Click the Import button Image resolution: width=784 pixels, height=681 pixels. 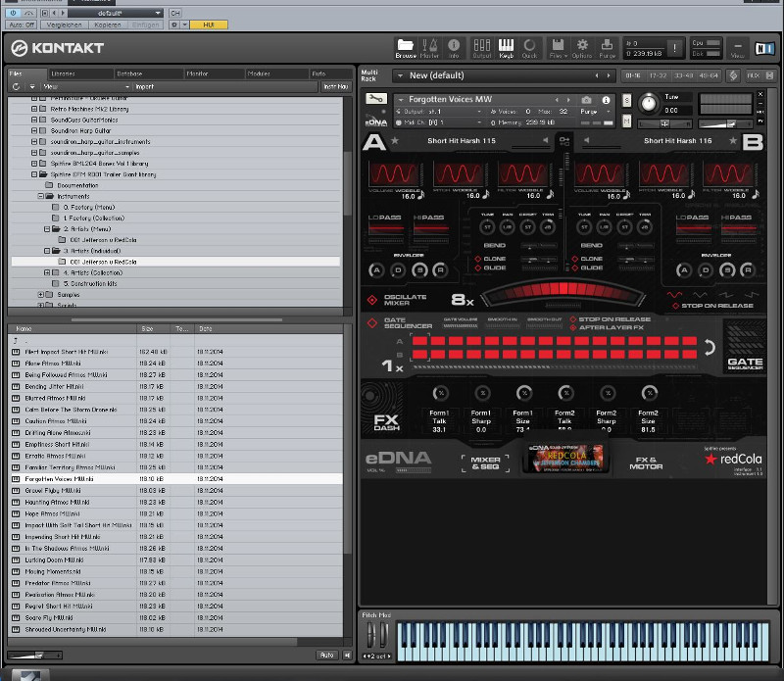click(x=144, y=86)
